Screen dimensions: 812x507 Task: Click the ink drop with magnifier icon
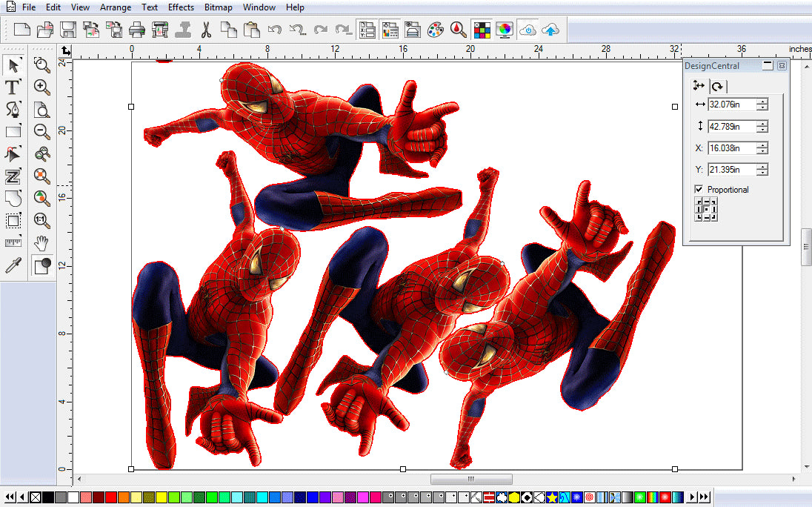pos(459,30)
